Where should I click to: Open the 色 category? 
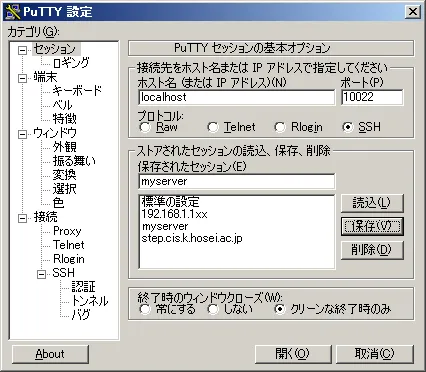pyautogui.click(x=58, y=203)
